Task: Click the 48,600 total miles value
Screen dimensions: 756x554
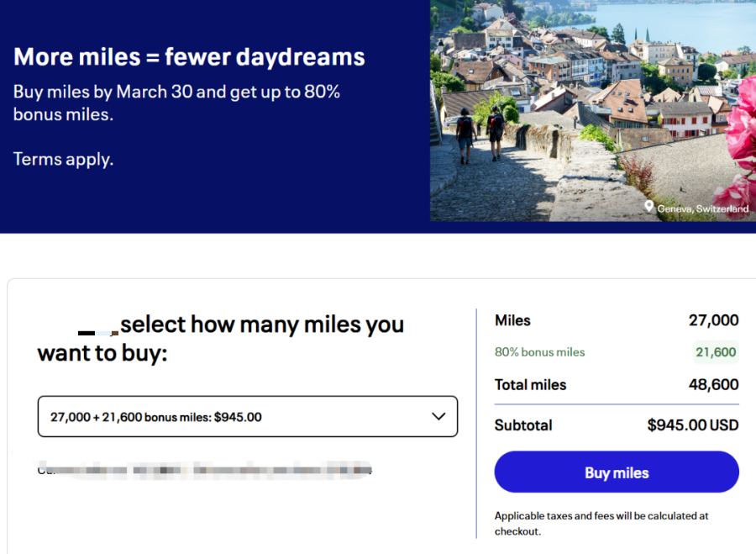Action: pyautogui.click(x=713, y=385)
